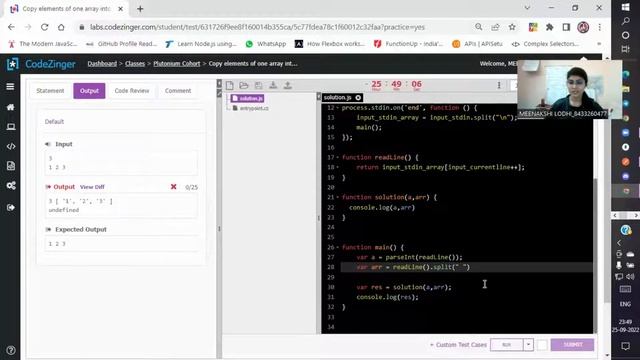Image resolution: width=640 pixels, height=360 pixels.
Task: Run the code
Action: pos(507,344)
